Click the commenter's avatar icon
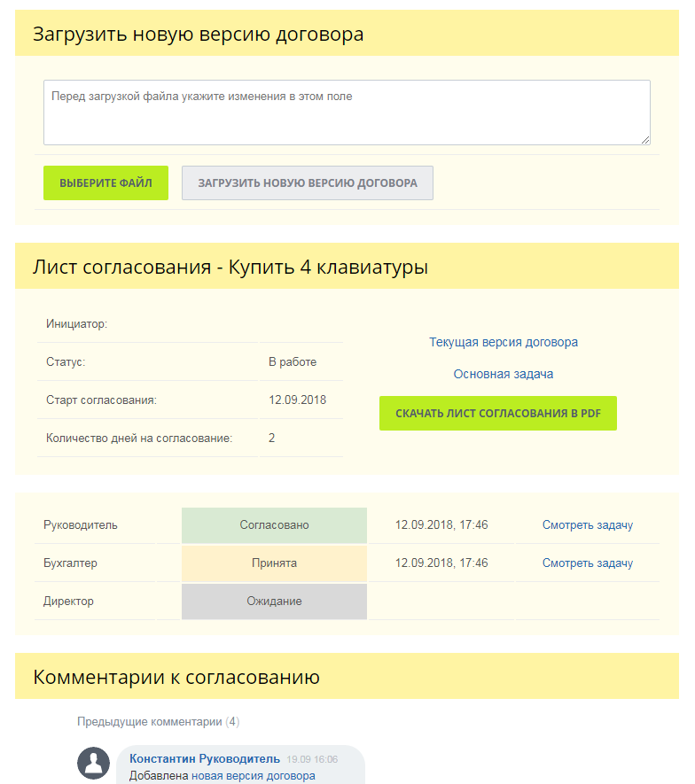Screen dimensions: 695x784 point(93,763)
